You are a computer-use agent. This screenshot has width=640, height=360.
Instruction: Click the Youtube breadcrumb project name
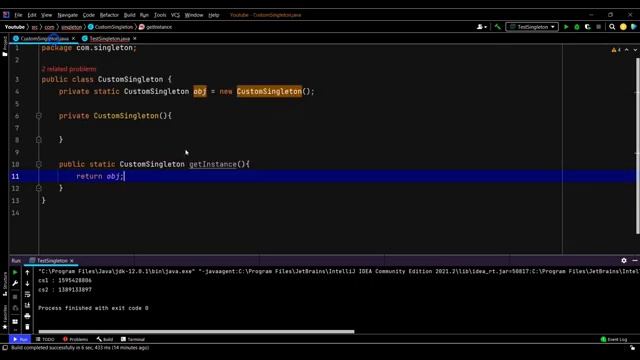click(15, 27)
